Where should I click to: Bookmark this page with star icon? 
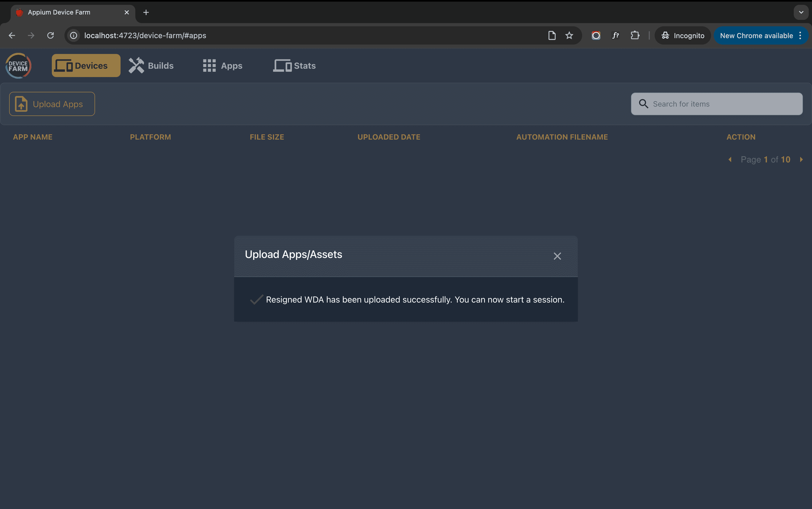point(569,35)
